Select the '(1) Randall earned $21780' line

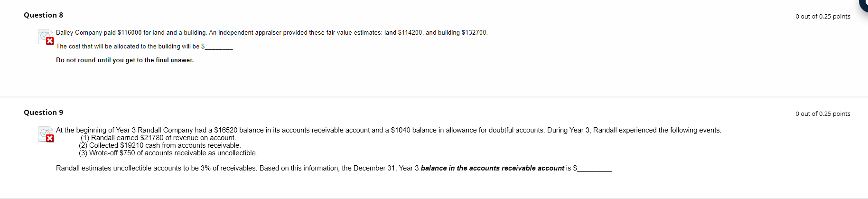(x=158, y=138)
